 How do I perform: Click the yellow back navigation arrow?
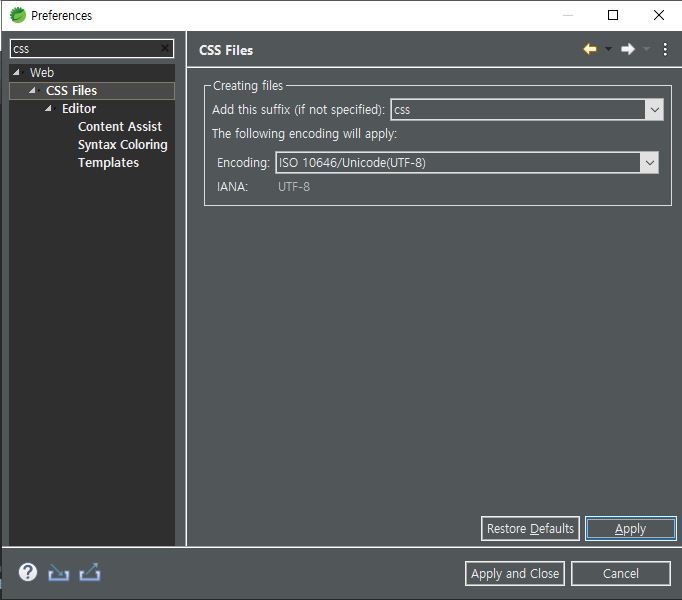590,50
